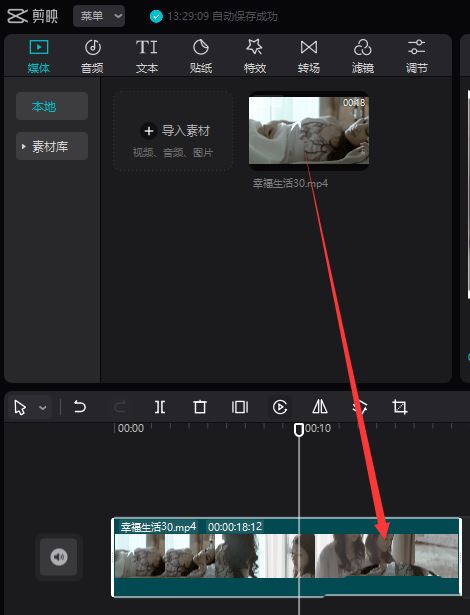Mute the timeline track audio
The image size is (470, 615).
tap(59, 557)
